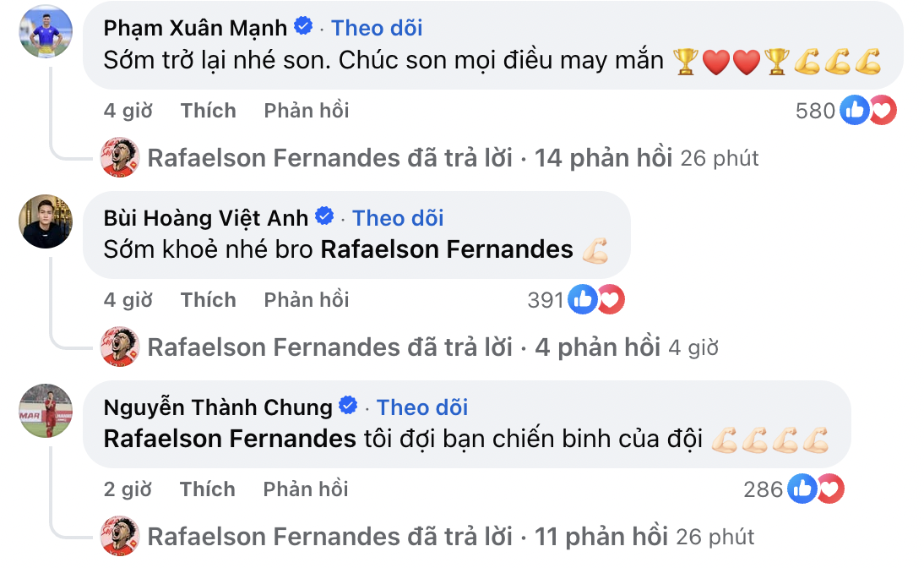Screen dimensions: 924x568
Task: Click heart reaction icon beside 286 count
Action: tap(829, 488)
